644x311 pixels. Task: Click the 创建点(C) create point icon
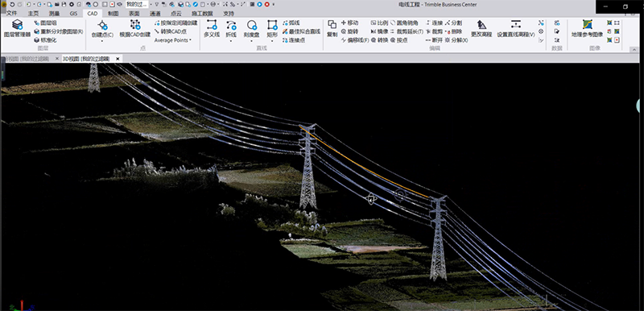[102, 26]
